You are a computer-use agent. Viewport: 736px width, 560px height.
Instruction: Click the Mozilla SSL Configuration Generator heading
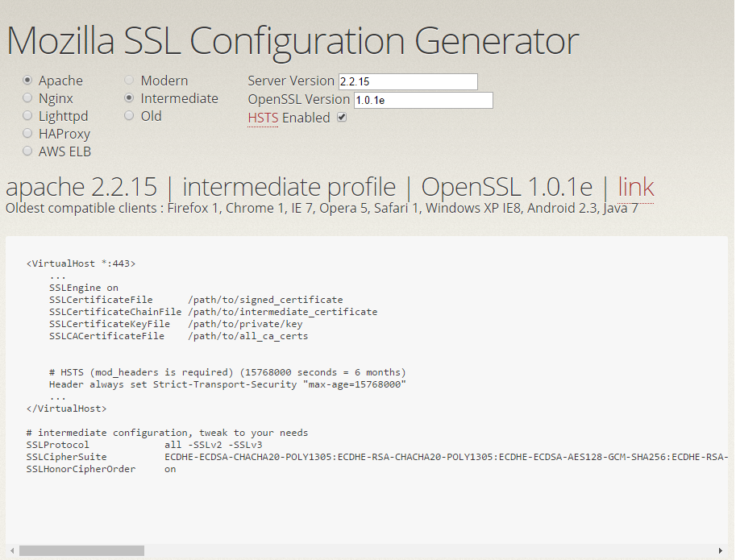click(293, 42)
